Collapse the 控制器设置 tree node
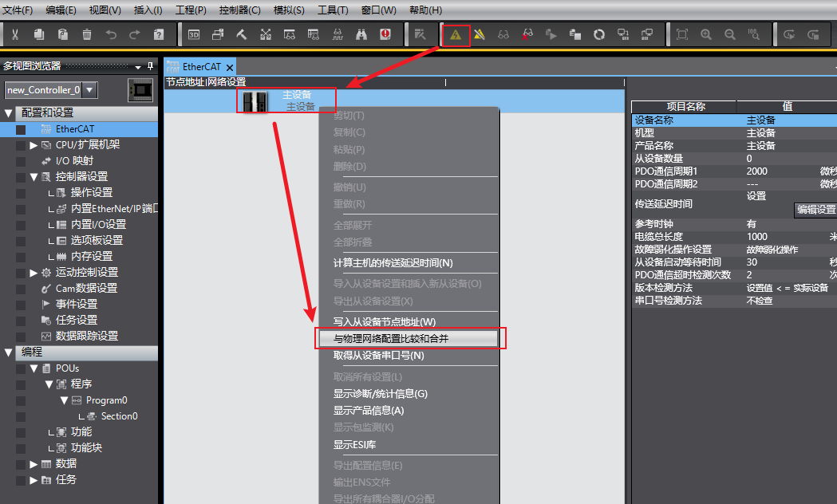Viewport: 837px width, 504px height. 34,177
